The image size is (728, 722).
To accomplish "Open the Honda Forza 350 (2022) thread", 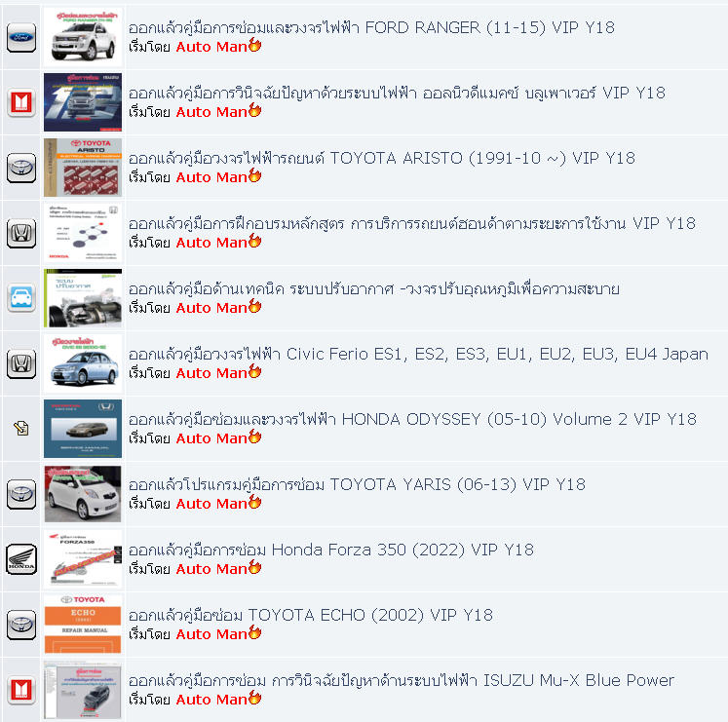I will point(331,551).
